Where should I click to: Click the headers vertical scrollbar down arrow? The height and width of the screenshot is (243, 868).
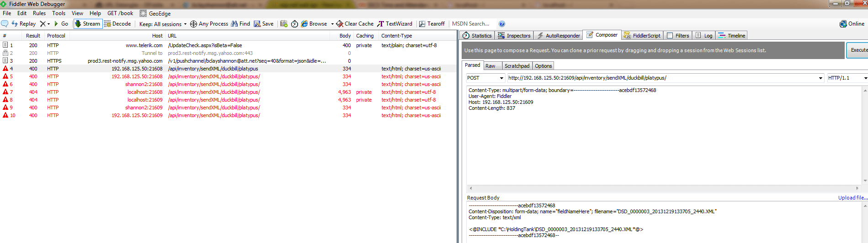(x=865, y=181)
